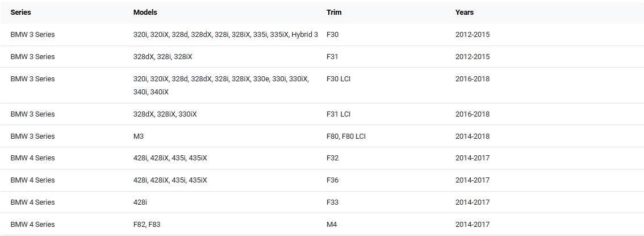
Task: Select the 328dX, 328iX, 330iX models cell
Action: tap(165, 114)
